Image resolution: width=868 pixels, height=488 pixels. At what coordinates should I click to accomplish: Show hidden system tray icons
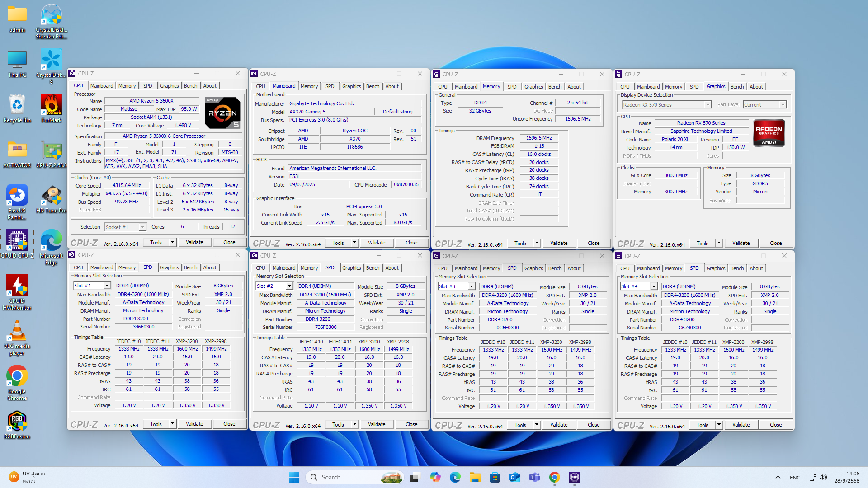[x=778, y=477]
